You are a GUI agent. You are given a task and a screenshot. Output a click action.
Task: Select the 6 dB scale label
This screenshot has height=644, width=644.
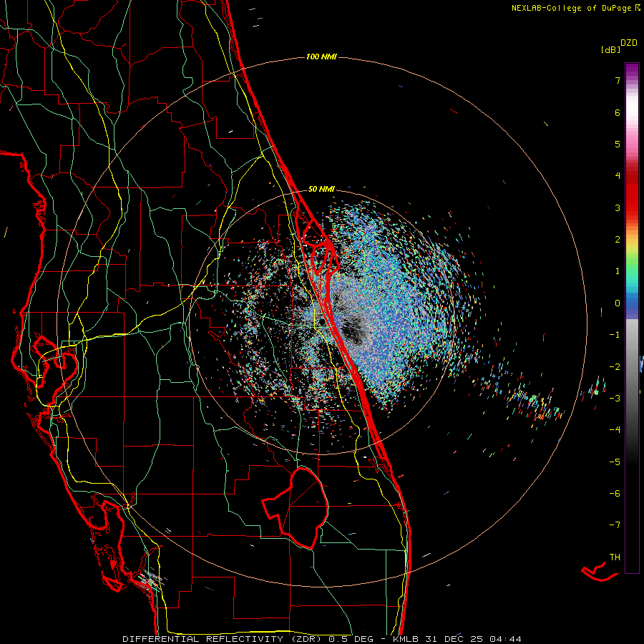point(618,112)
